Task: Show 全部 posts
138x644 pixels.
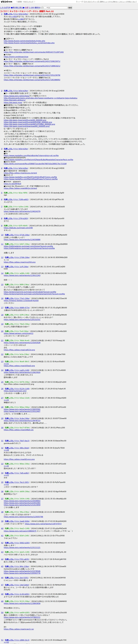Action: click(x=27, y=8)
